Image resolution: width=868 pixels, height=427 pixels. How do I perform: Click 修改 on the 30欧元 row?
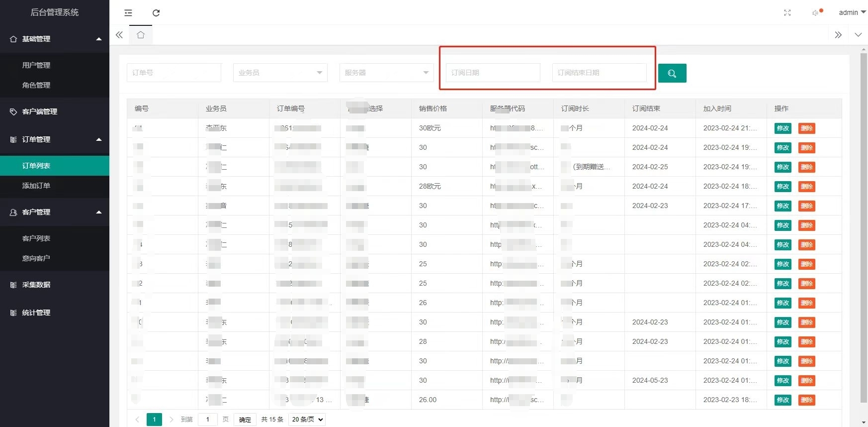(x=783, y=128)
